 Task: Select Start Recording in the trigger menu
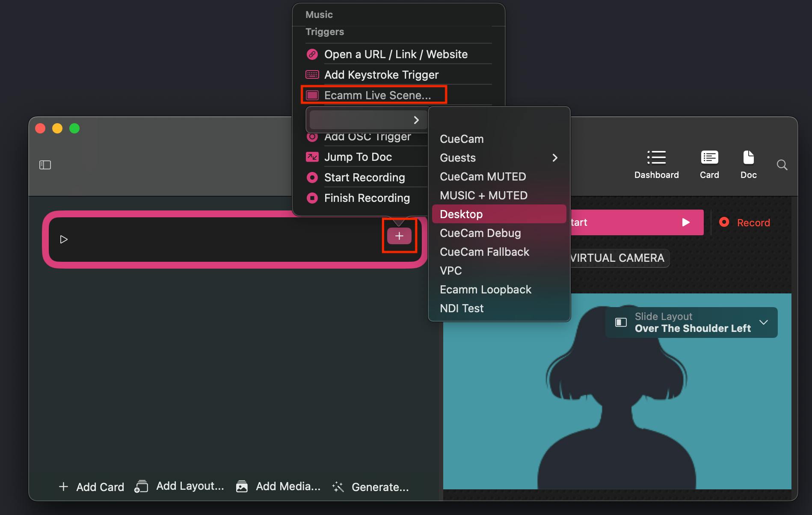pos(365,178)
